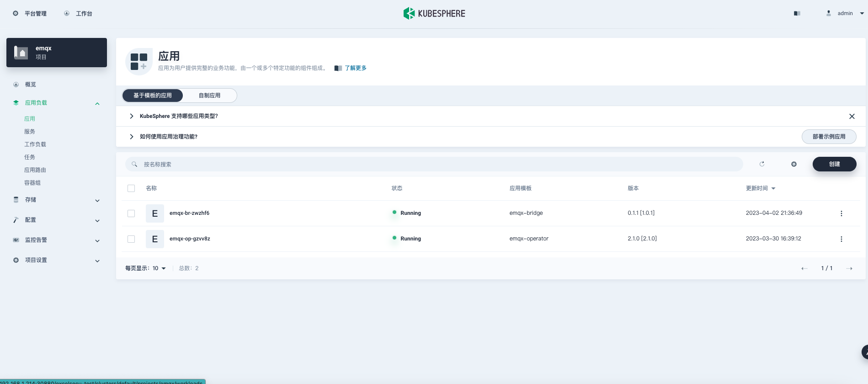This screenshot has width=868, height=384.
Task: Sort by 更新时间 column arrow
Action: [773, 188]
